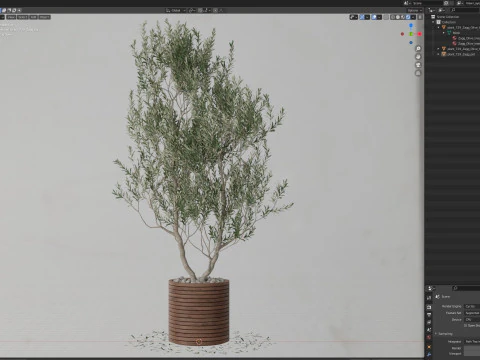Viewport: 480px width, 360px height.
Task: Click the negative X axis dot on gizmo
Action: tap(402, 34)
